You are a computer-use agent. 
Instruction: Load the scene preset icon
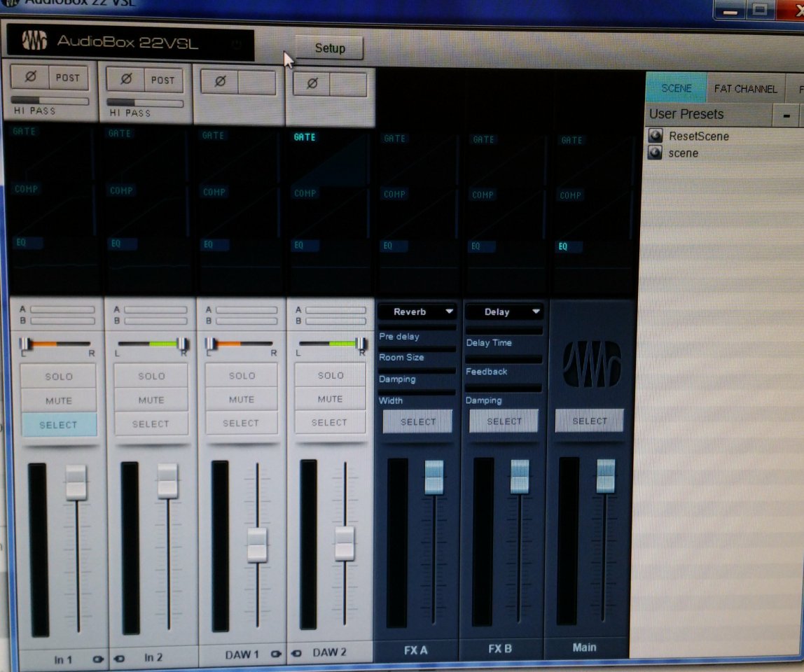tap(655, 152)
